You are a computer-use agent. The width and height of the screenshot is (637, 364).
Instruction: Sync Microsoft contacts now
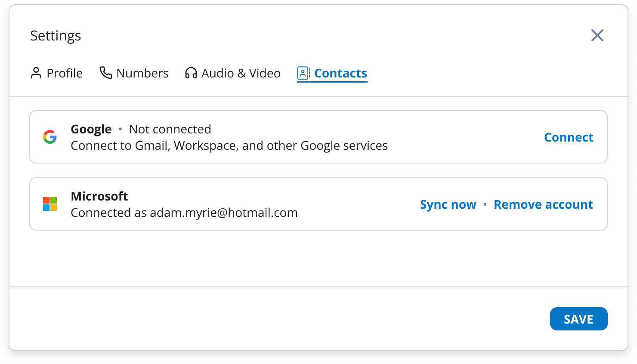click(448, 204)
